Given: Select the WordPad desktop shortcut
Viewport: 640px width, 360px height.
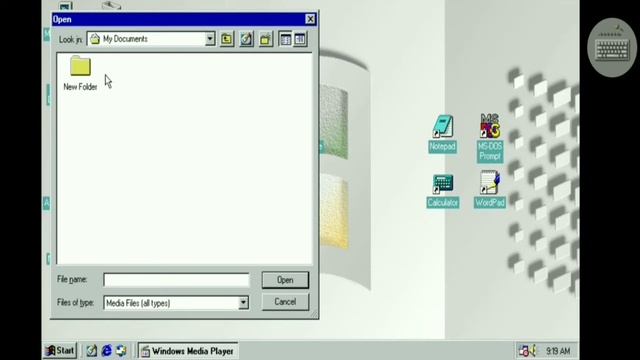Looking at the screenshot, I should pos(490,190).
